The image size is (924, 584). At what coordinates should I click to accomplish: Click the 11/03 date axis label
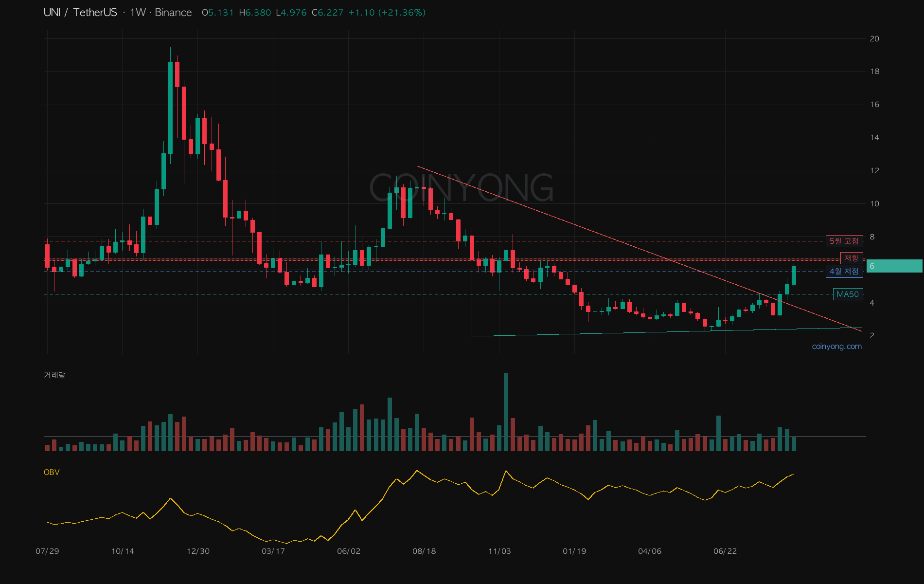[x=499, y=551]
